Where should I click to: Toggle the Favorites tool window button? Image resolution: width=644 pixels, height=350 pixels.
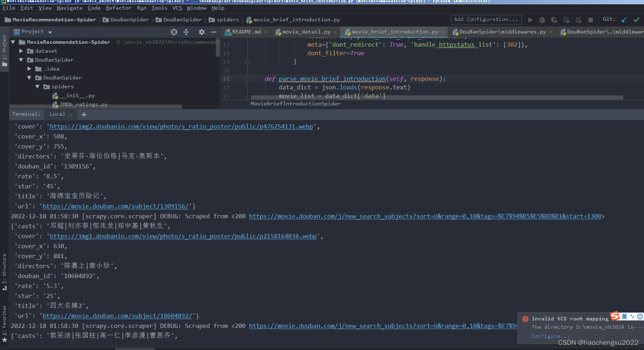pos(4,323)
